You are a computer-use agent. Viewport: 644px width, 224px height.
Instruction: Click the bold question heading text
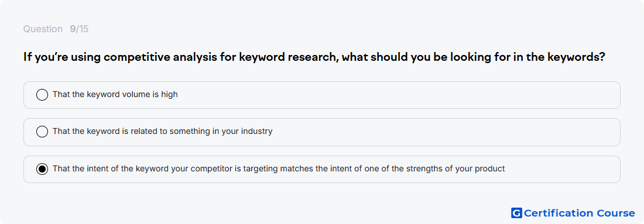click(314, 57)
